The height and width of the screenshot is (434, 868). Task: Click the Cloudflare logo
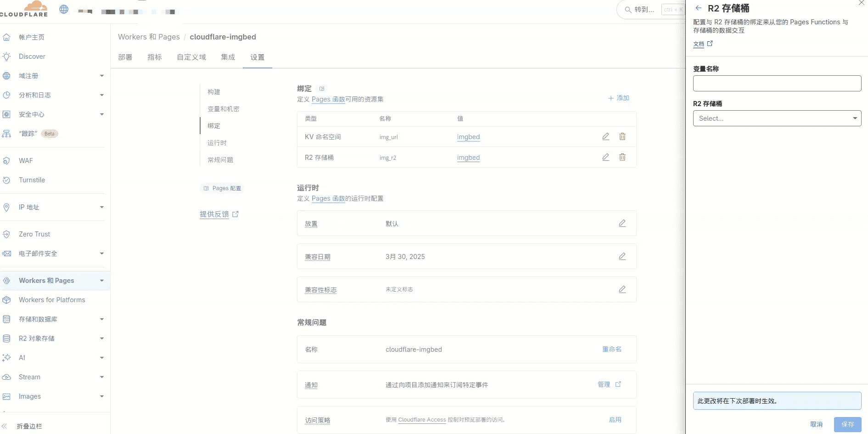point(24,9)
